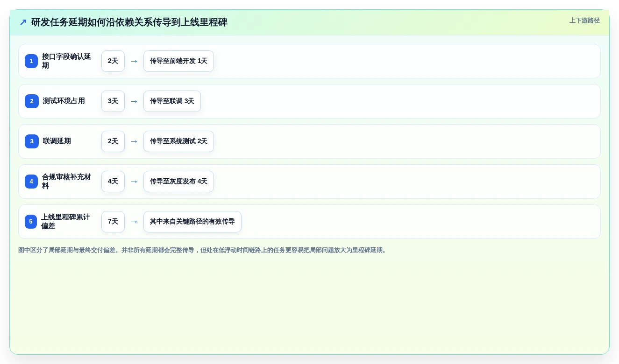Click the 3天 chip in 测试环境占用 row

pyautogui.click(x=113, y=101)
